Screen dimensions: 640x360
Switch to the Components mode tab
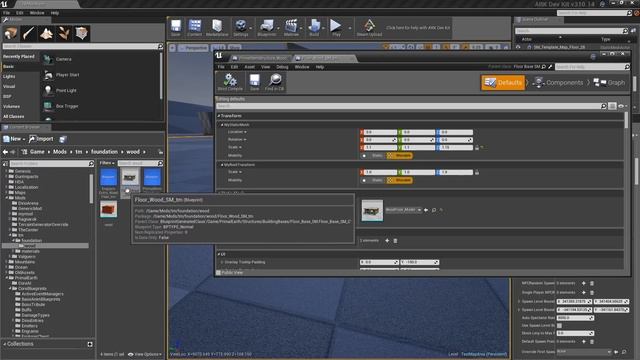[558, 82]
